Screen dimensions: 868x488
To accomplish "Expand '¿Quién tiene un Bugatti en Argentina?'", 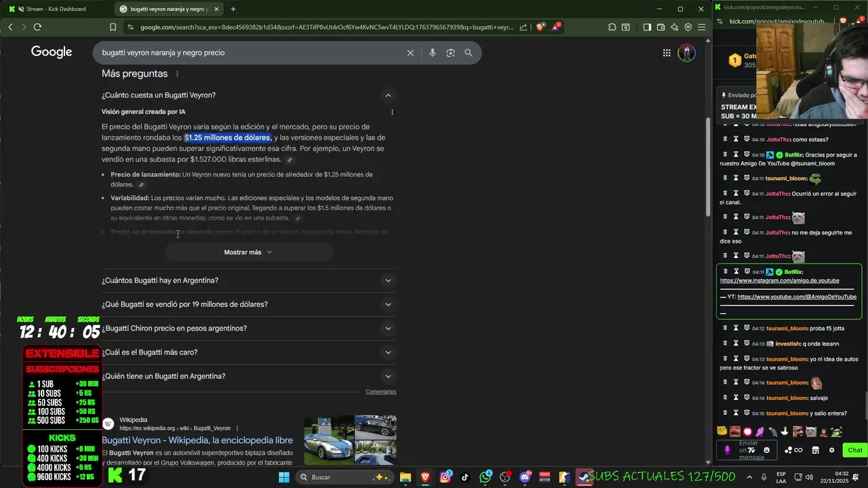I will pos(249,376).
